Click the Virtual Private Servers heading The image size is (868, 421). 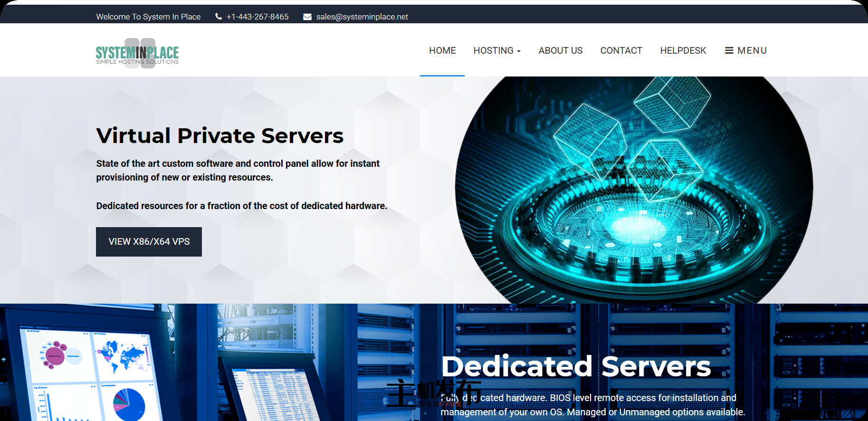[219, 136]
